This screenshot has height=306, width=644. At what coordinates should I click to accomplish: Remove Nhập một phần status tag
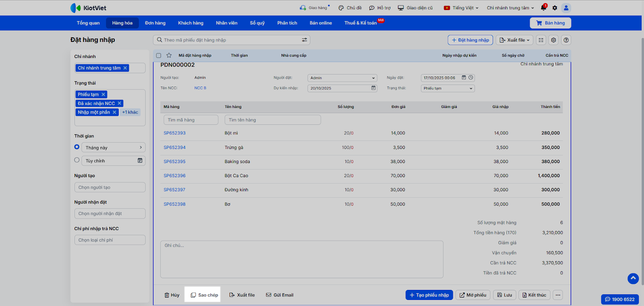114,112
